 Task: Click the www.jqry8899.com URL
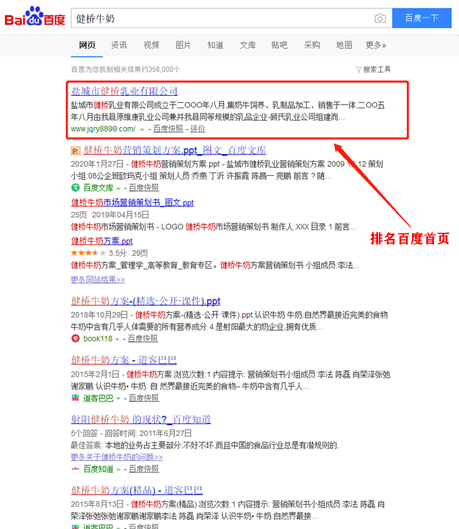click(103, 129)
